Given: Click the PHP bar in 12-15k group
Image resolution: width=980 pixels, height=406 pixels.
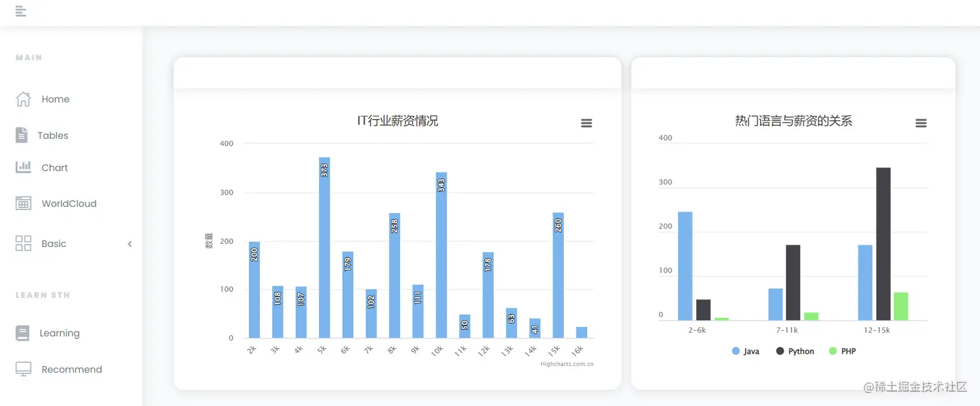Looking at the screenshot, I should pos(901,306).
